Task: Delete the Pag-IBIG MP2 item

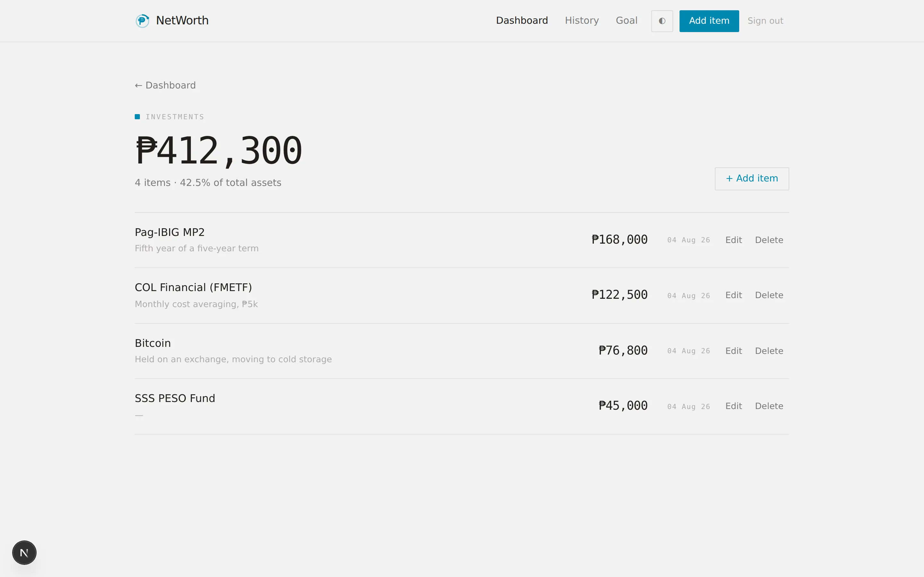Action: 769,240
